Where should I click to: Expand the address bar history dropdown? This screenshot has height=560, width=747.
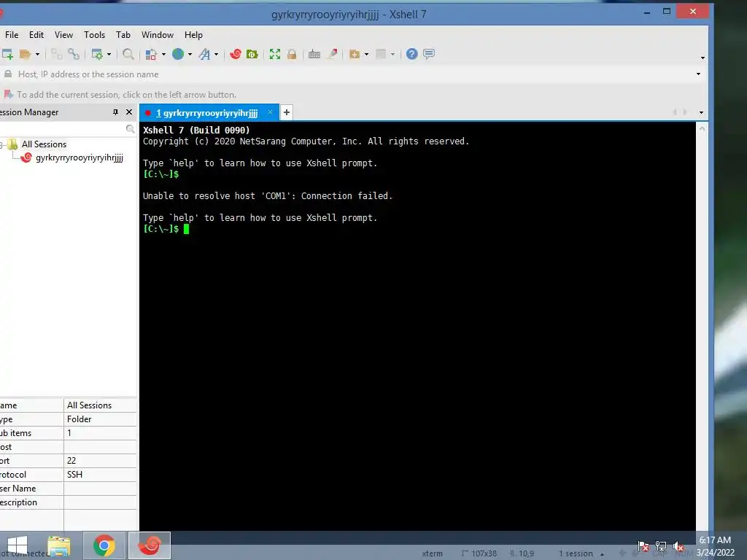point(698,74)
